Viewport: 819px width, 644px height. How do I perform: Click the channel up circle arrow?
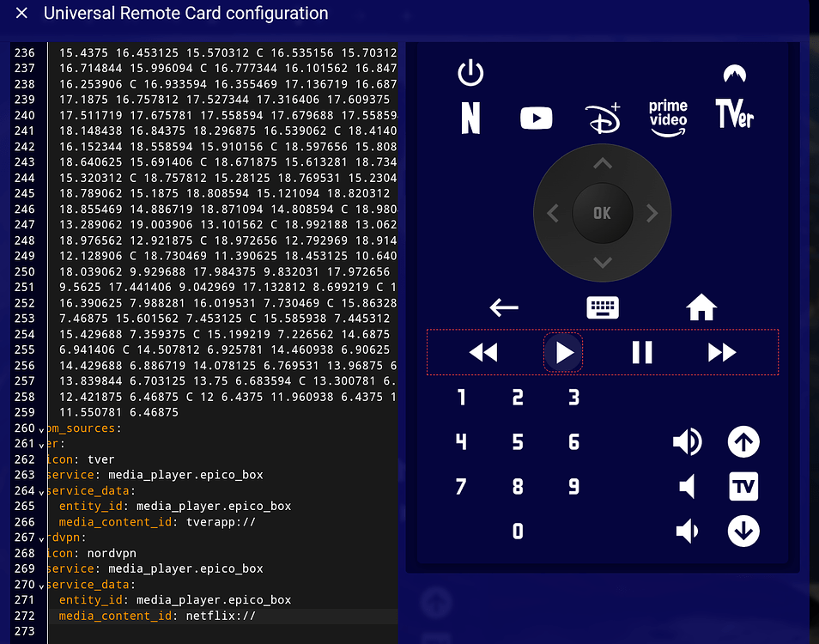pos(743,442)
